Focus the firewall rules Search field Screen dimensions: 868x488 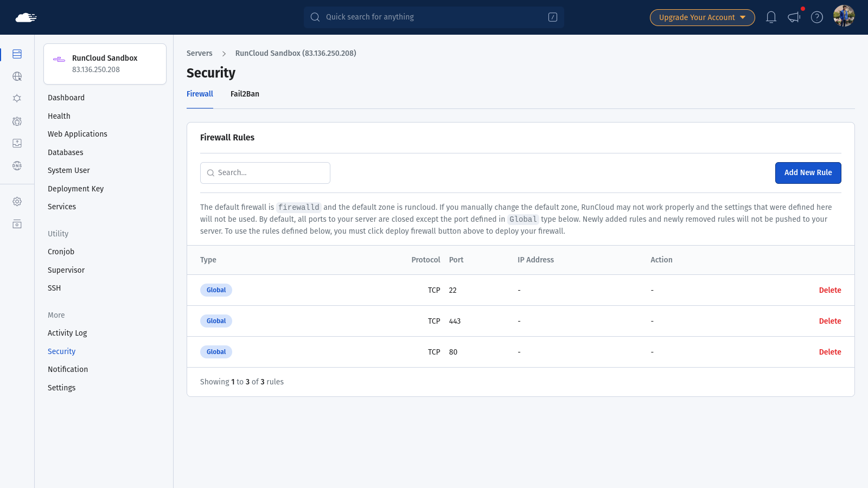265,173
